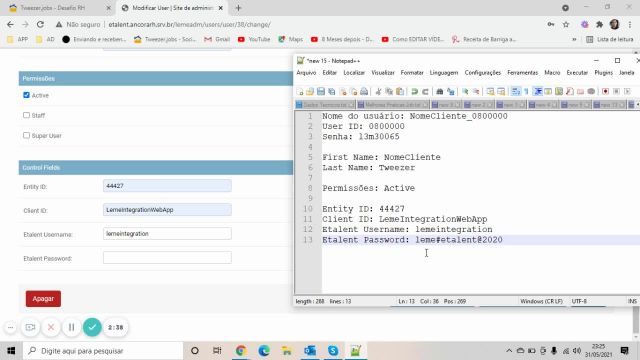
Task: Open the Gmail bookmark
Action: [x=217, y=40]
